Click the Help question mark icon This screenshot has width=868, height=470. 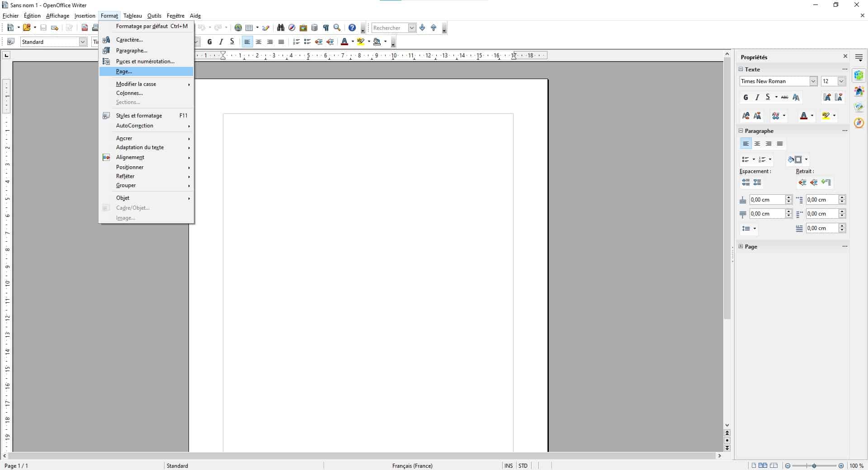tap(352, 28)
